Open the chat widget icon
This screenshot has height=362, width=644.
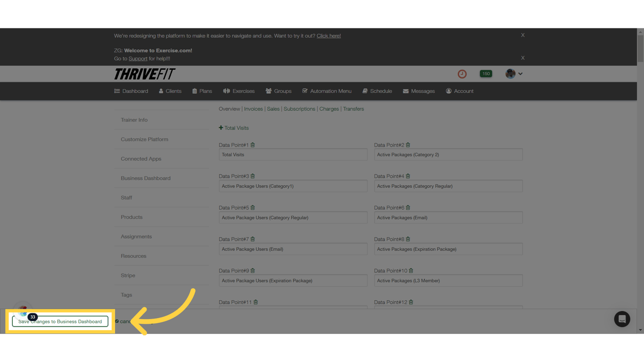[622, 319]
